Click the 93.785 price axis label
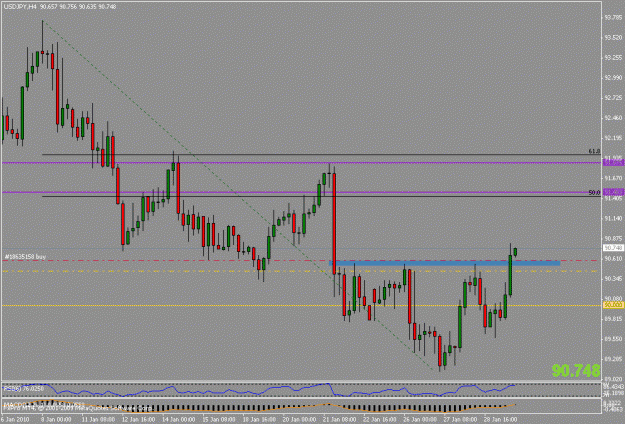This screenshot has height=424, width=625. [x=613, y=18]
